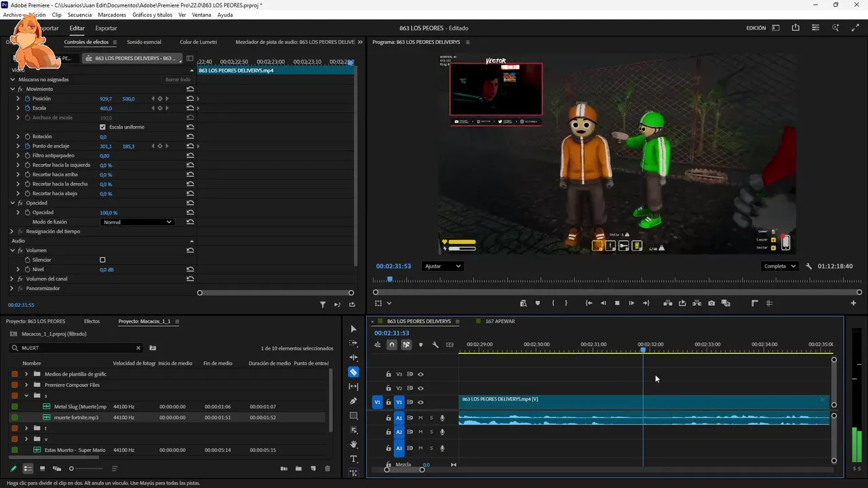Mute audio track A1
The image size is (868, 488).
click(420, 418)
